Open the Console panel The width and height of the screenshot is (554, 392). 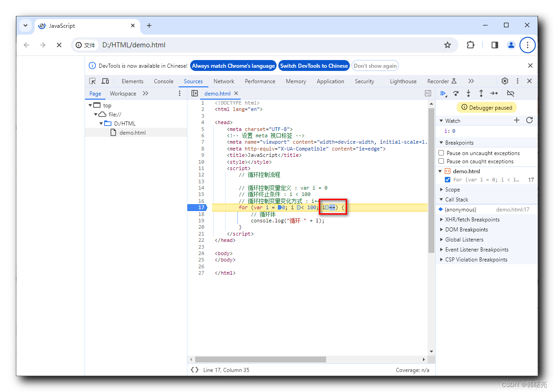tap(163, 81)
